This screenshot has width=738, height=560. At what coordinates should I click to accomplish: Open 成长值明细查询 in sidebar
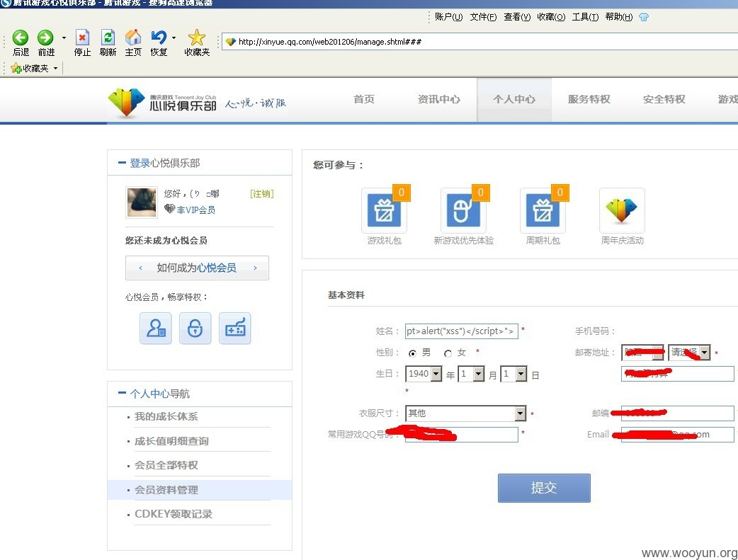171,441
